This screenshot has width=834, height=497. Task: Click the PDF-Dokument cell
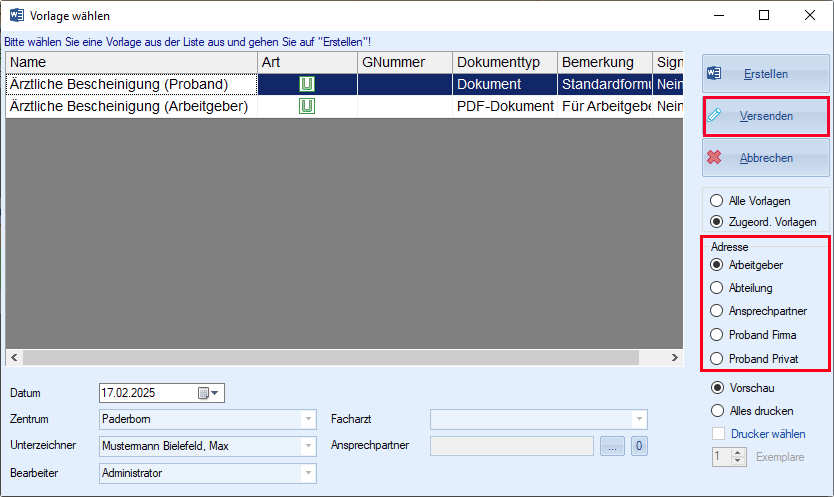coord(505,106)
